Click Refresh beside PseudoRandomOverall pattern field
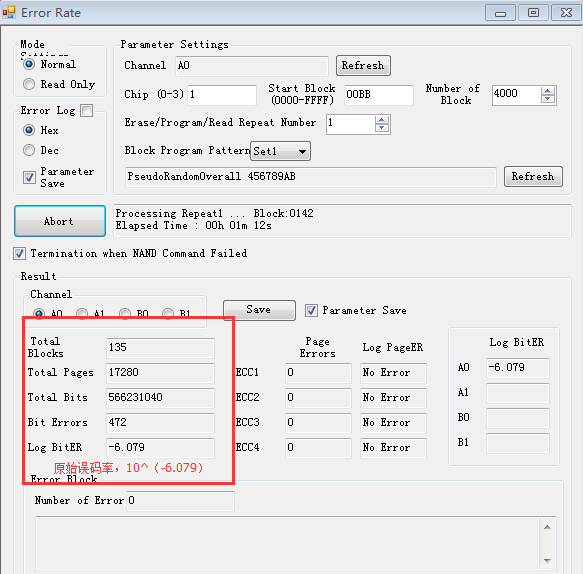The image size is (583, 574). click(x=533, y=176)
